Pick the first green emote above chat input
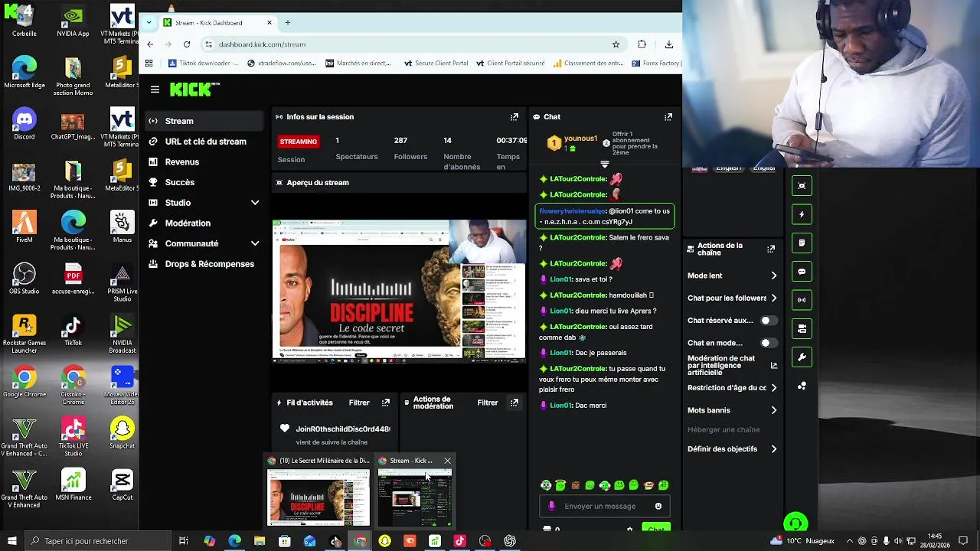 tap(546, 485)
